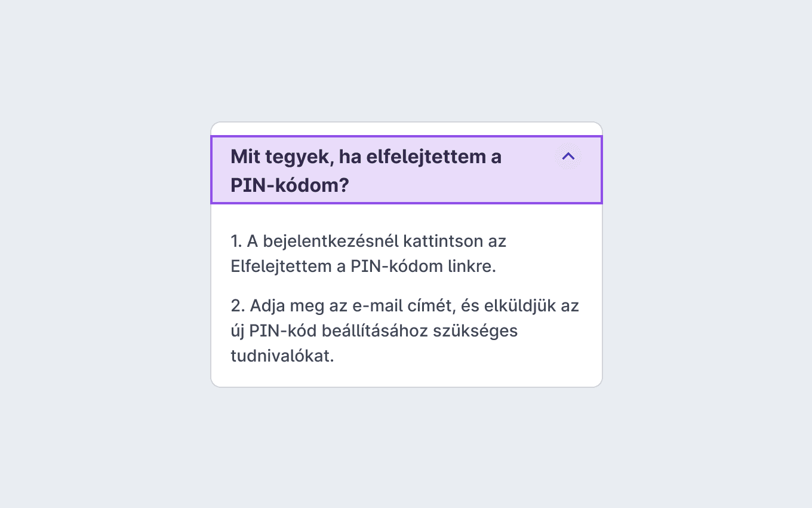Select the question text "PIN-kódom?" in the header
Screen dimensions: 812x508
(x=290, y=185)
